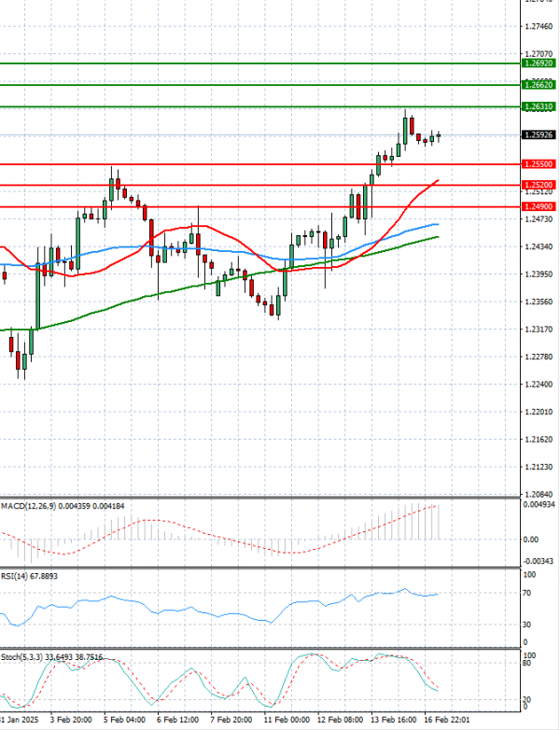
Task: Click the 1.23170 price scale value
Action: tap(539, 330)
